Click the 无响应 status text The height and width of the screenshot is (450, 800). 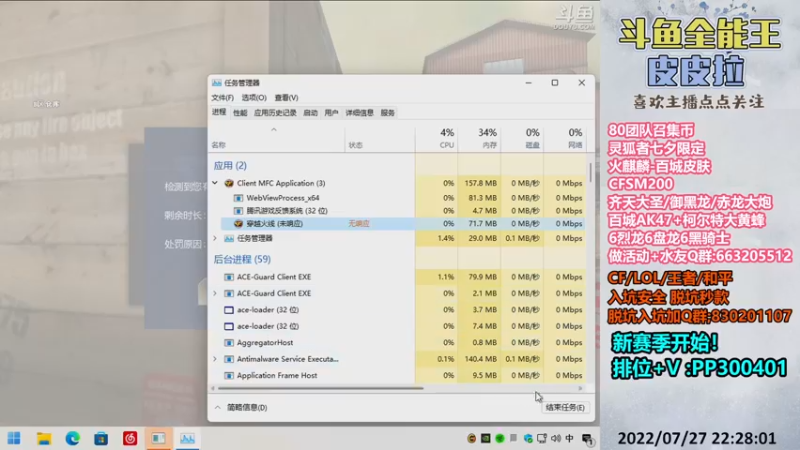pyautogui.click(x=359, y=223)
